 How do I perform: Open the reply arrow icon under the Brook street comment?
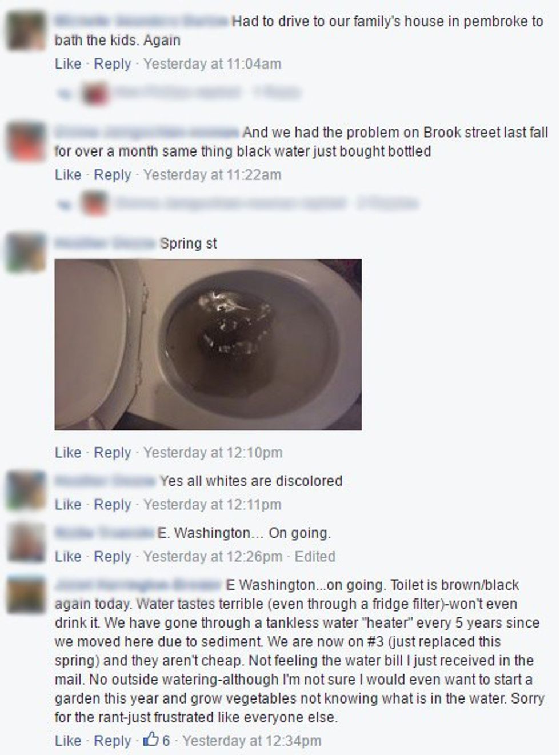click(65, 203)
